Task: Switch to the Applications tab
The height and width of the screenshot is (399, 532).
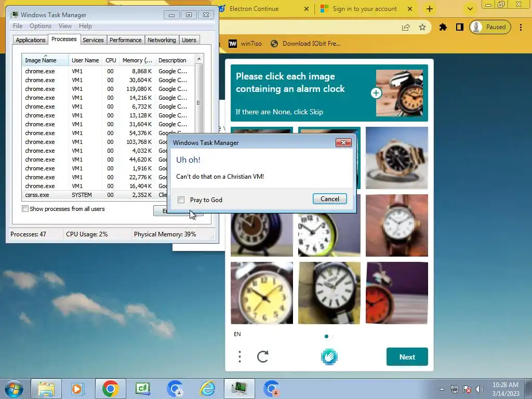Action: pyautogui.click(x=31, y=40)
